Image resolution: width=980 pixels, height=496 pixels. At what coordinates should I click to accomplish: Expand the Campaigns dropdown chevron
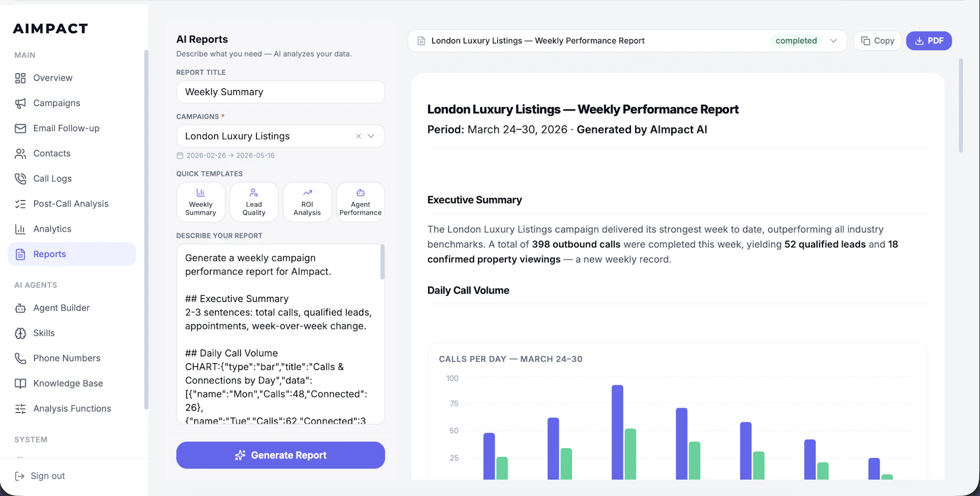click(x=371, y=137)
